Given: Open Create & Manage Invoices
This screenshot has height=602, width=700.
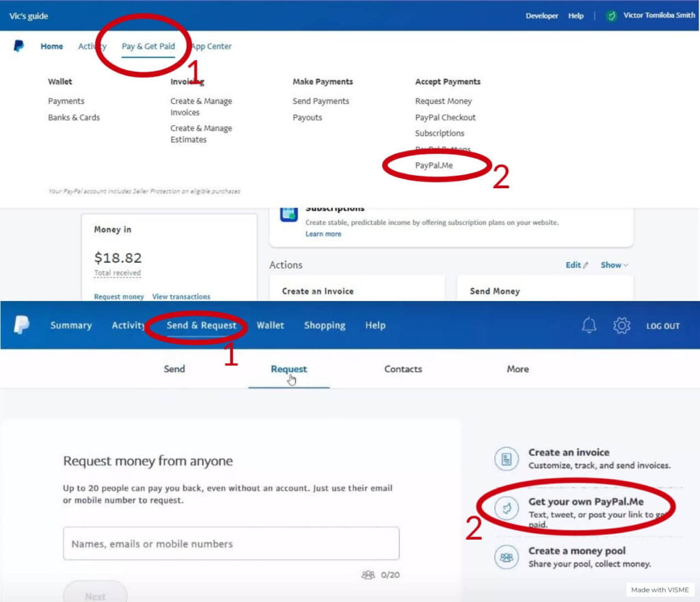Looking at the screenshot, I should (201, 107).
